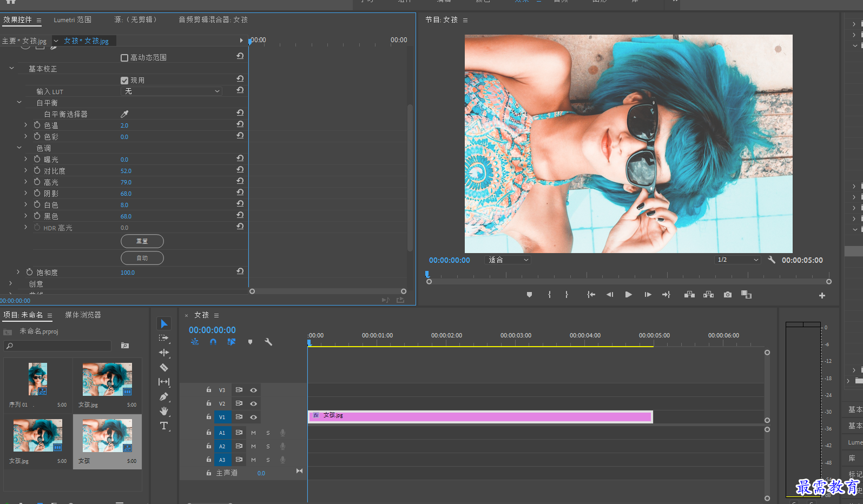Screen dimensions: 863x504
Task: Select the Pen tool
Action: click(164, 396)
